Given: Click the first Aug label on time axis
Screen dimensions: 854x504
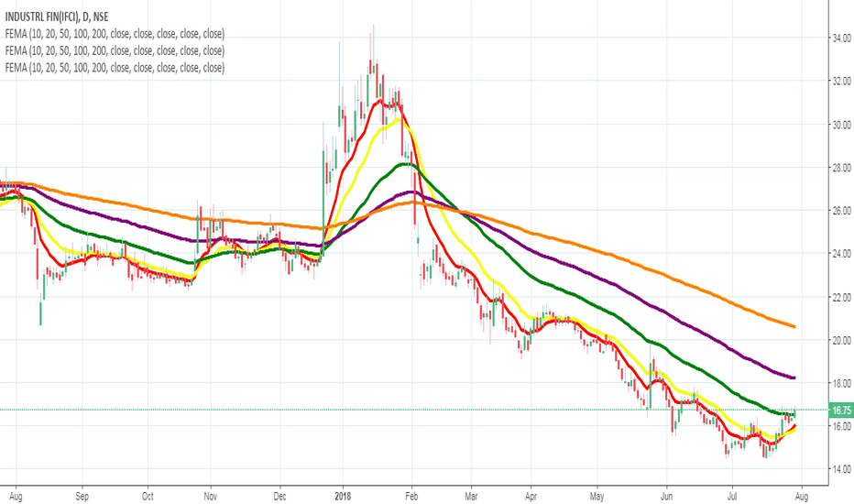Looking at the screenshot, I should pos(16,497).
